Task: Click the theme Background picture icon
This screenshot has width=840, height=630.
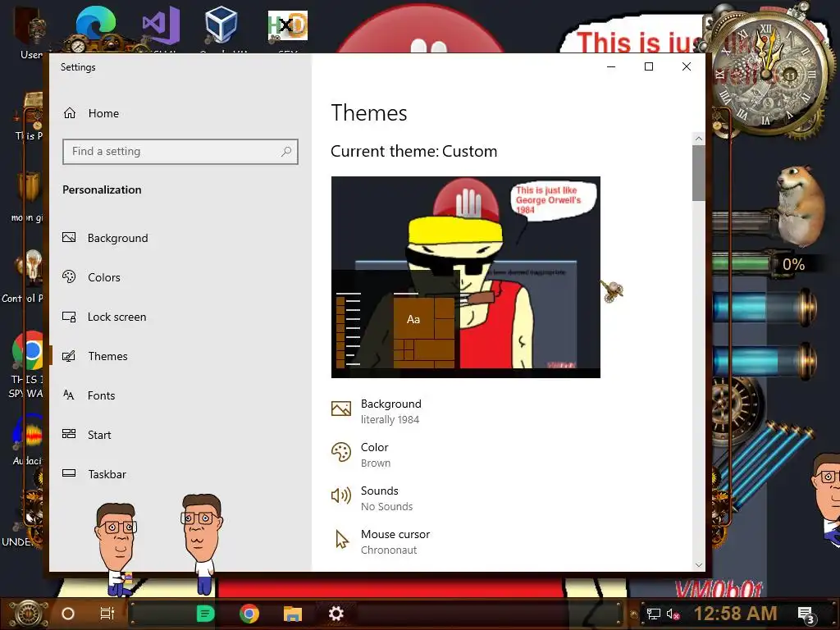Action: [341, 409]
